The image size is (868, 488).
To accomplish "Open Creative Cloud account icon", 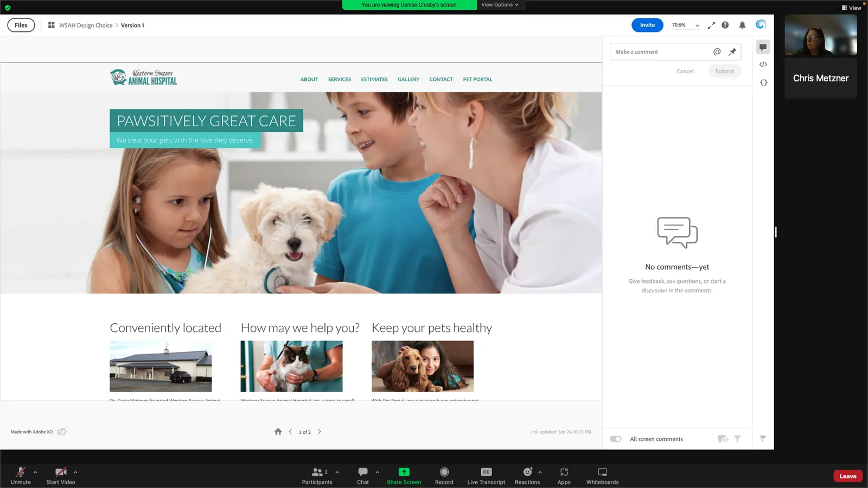I will (x=761, y=24).
